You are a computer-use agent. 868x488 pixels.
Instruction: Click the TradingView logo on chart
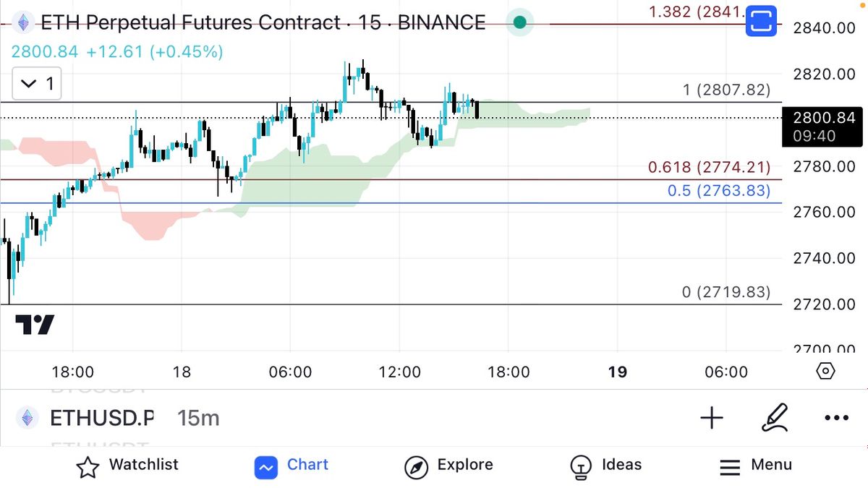coord(35,325)
